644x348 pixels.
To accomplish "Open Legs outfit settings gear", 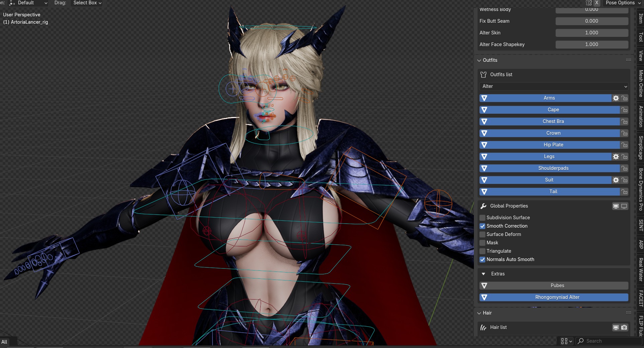I will (x=616, y=156).
